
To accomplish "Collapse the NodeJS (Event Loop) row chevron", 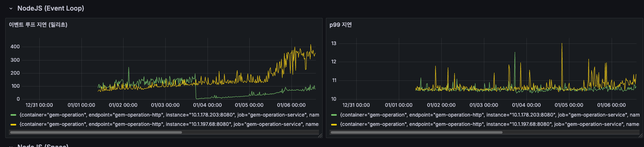I will pyautogui.click(x=11, y=8).
